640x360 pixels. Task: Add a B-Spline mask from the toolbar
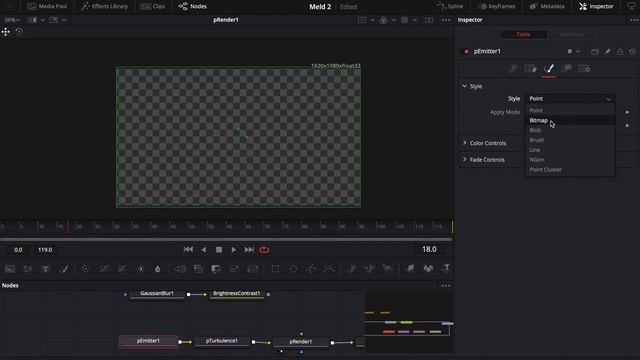[x=329, y=269]
